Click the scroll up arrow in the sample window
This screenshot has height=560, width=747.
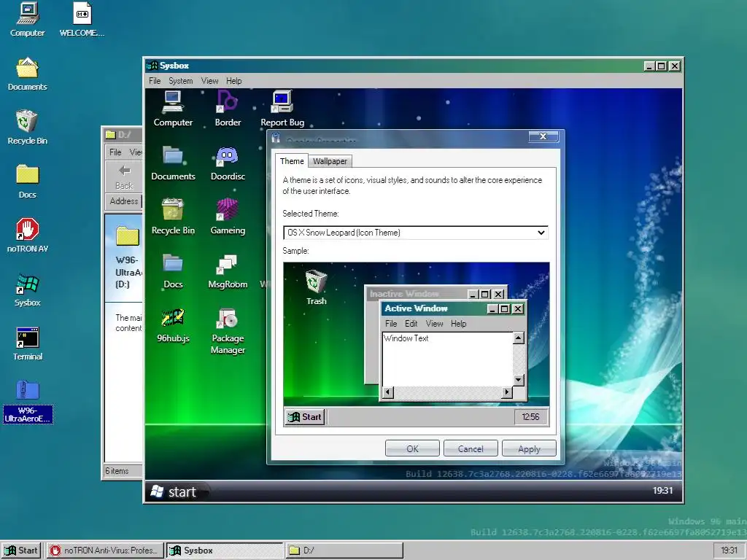click(x=519, y=338)
